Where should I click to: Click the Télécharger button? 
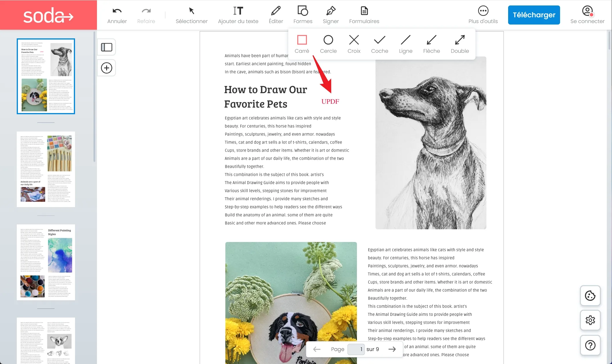[534, 15]
